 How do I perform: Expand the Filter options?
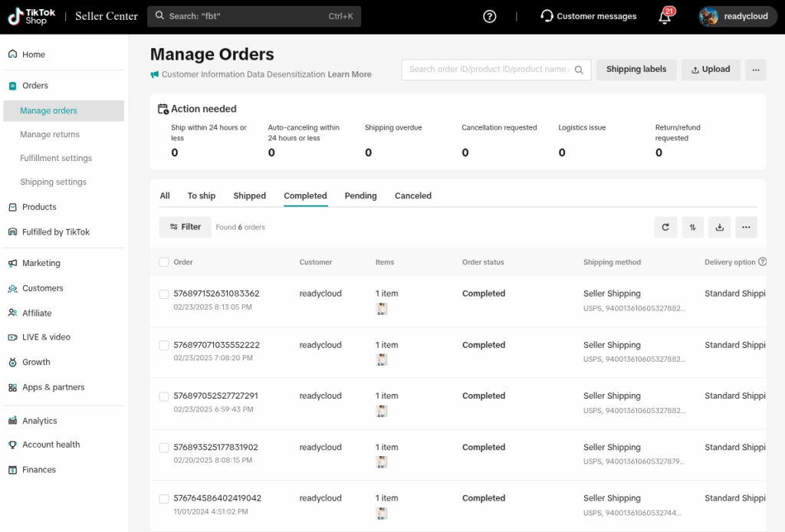tap(185, 227)
